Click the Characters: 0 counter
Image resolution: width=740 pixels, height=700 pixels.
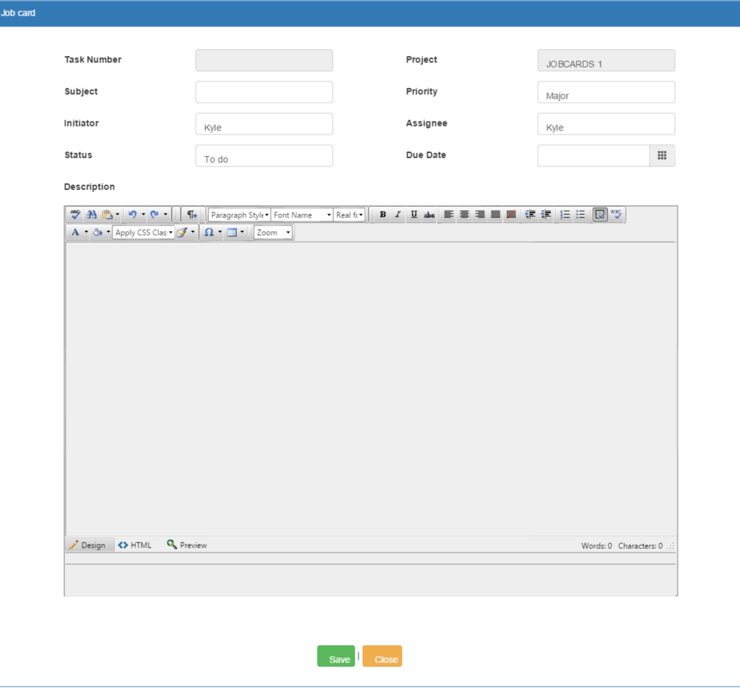641,546
